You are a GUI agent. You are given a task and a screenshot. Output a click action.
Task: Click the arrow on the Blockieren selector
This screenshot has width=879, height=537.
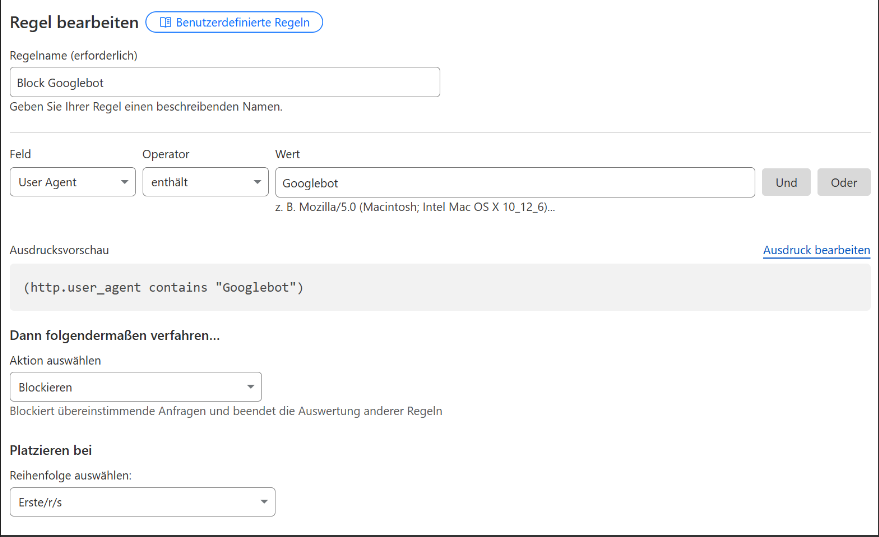click(x=250, y=387)
